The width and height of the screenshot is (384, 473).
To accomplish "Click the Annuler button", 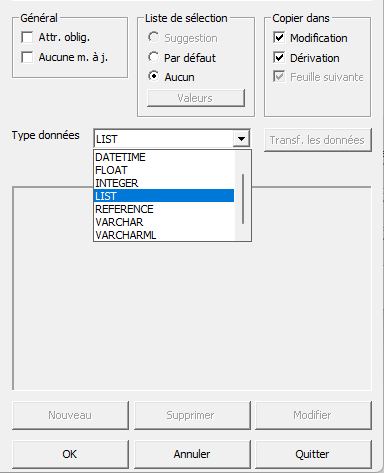I will [x=192, y=454].
